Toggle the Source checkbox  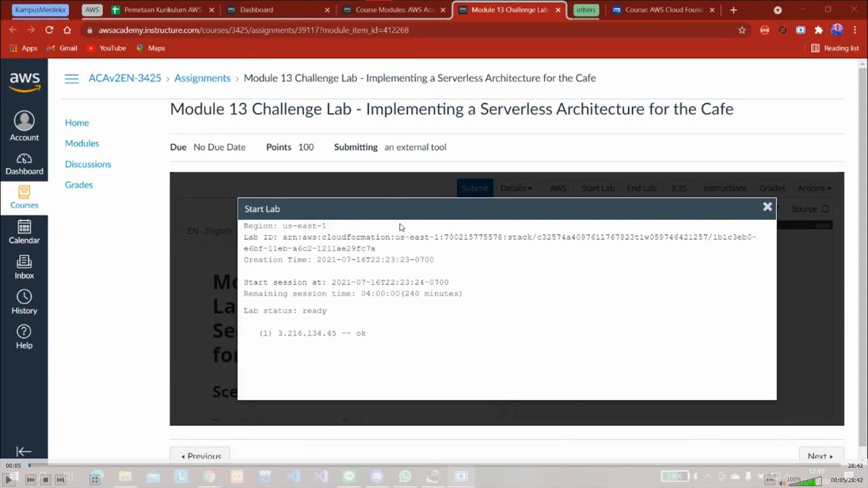point(825,209)
